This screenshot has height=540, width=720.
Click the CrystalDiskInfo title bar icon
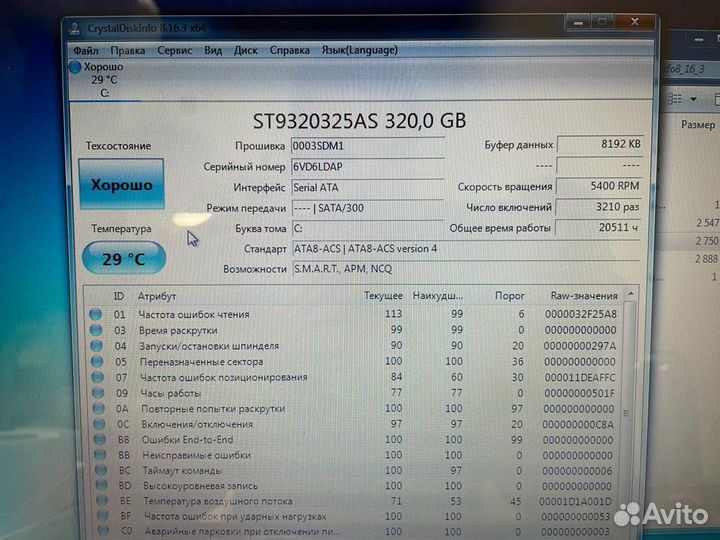coord(75,28)
